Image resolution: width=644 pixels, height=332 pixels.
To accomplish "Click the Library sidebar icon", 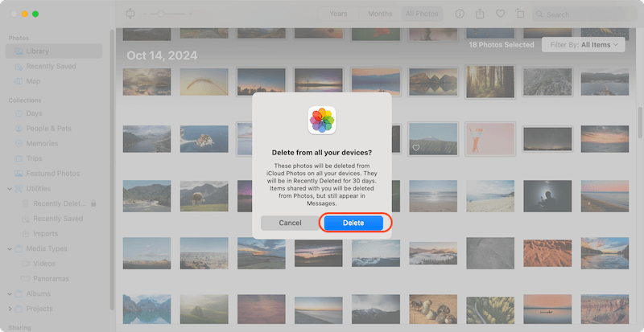I will pyautogui.click(x=19, y=51).
